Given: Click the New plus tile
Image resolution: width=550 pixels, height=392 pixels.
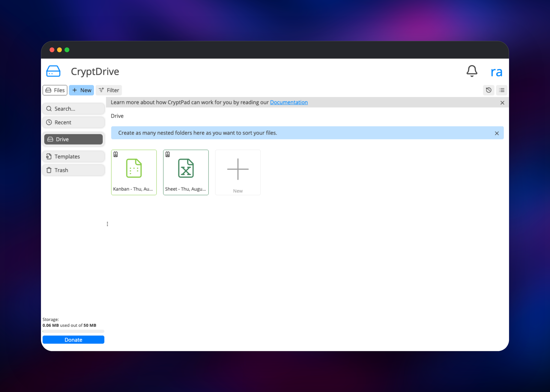Looking at the screenshot, I should click(x=238, y=172).
